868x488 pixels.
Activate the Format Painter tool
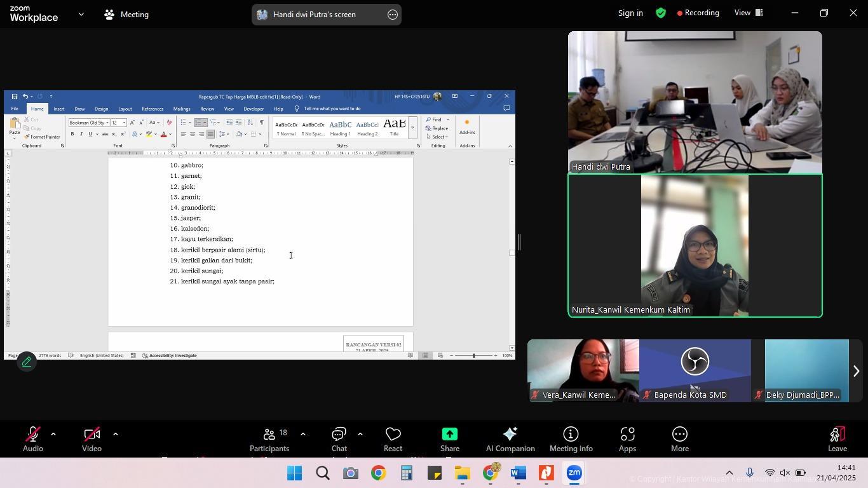(x=42, y=137)
